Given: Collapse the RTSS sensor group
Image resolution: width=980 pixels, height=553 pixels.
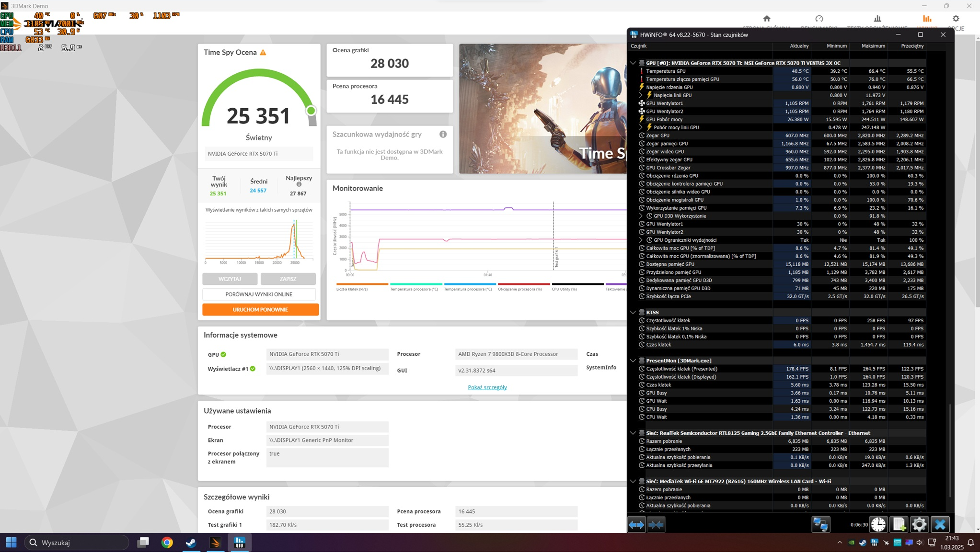Looking at the screenshot, I should click(633, 313).
